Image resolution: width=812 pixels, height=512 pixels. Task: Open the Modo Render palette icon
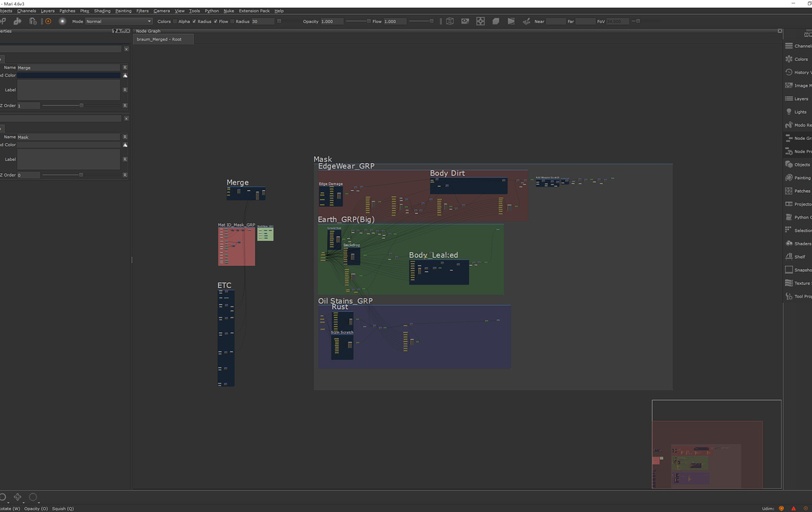(788, 125)
